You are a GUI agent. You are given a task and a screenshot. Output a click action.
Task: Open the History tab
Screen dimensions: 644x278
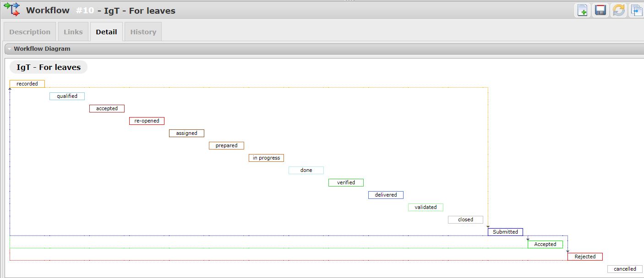(x=143, y=32)
